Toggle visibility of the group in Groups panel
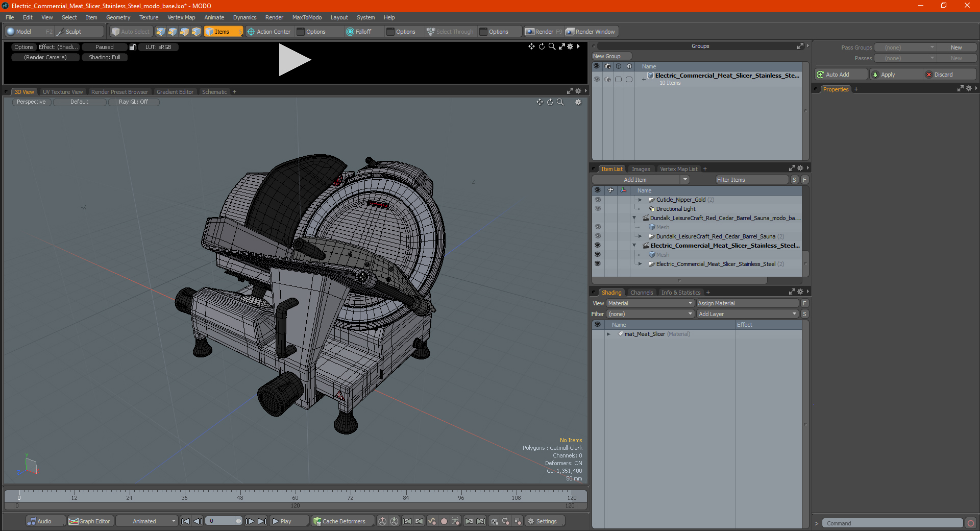Viewport: 980px width, 531px height. pos(597,79)
